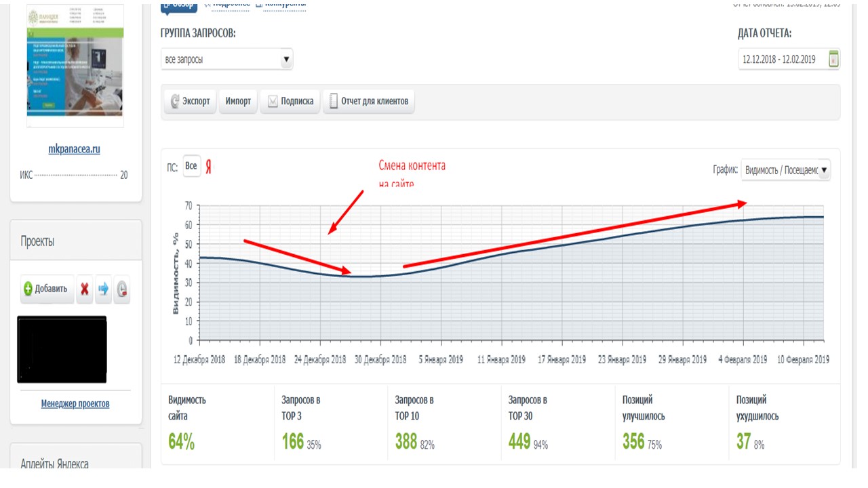Click the Подписка subscription button
Viewport: 868px width, 488px height.
(290, 101)
